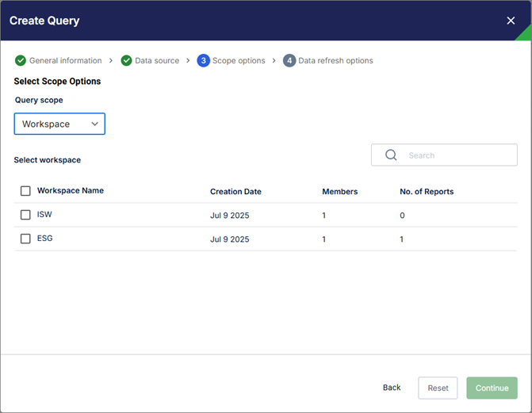Click the No. of Reports column header
The width and height of the screenshot is (532, 413).
pyautogui.click(x=427, y=191)
